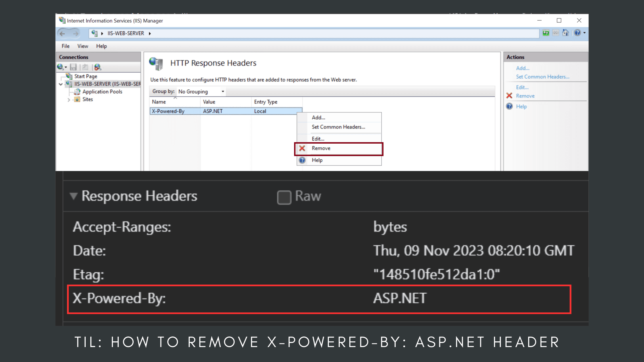Open the View menu
The image size is (644, 362).
click(x=83, y=46)
